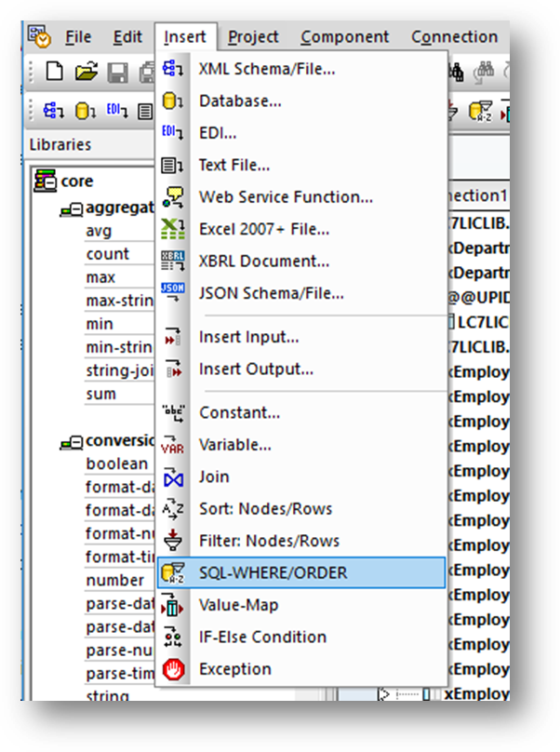Viewport: 560px width, 752px height.
Task: Open the Component menu
Action: coord(345,37)
